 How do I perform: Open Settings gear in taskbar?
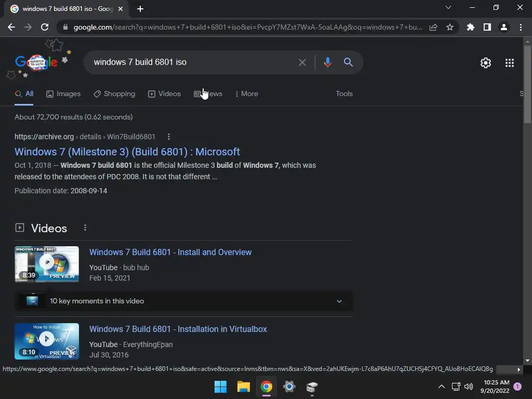289,387
